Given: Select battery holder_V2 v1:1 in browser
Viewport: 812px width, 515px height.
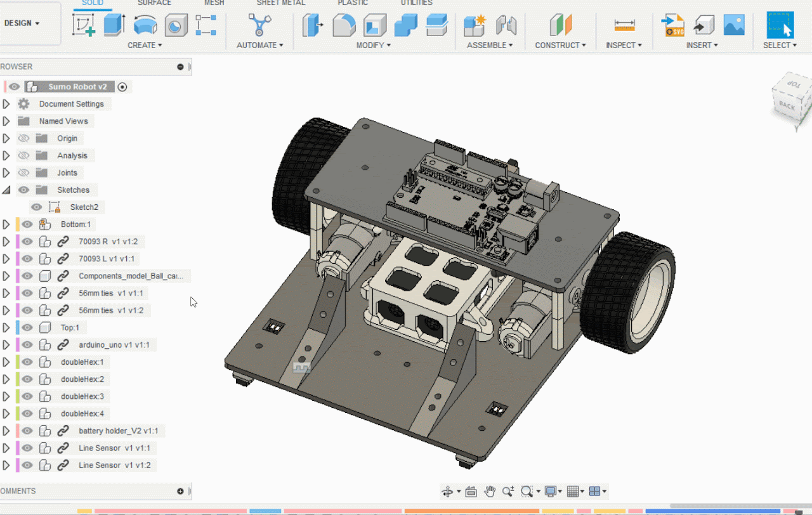Looking at the screenshot, I should [119, 431].
